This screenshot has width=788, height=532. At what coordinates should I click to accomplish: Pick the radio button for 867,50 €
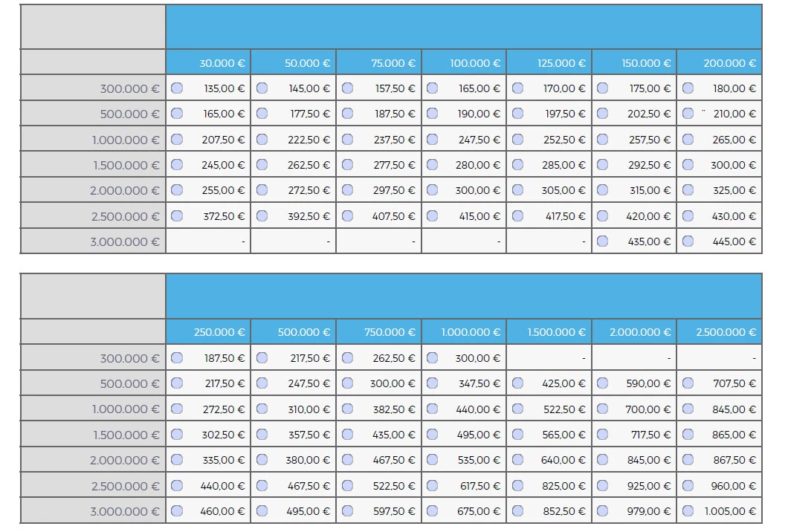pyautogui.click(x=688, y=460)
